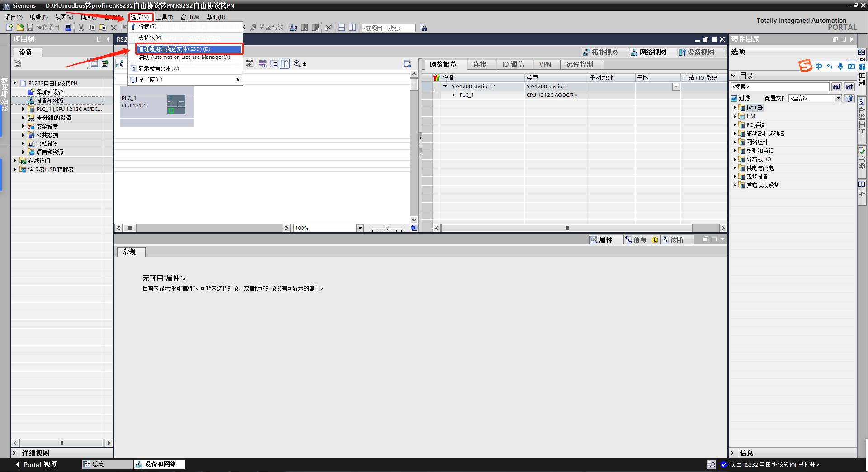Toggle the 过滤 checkbox in hardware catalog
868x472 pixels.
[734, 98]
